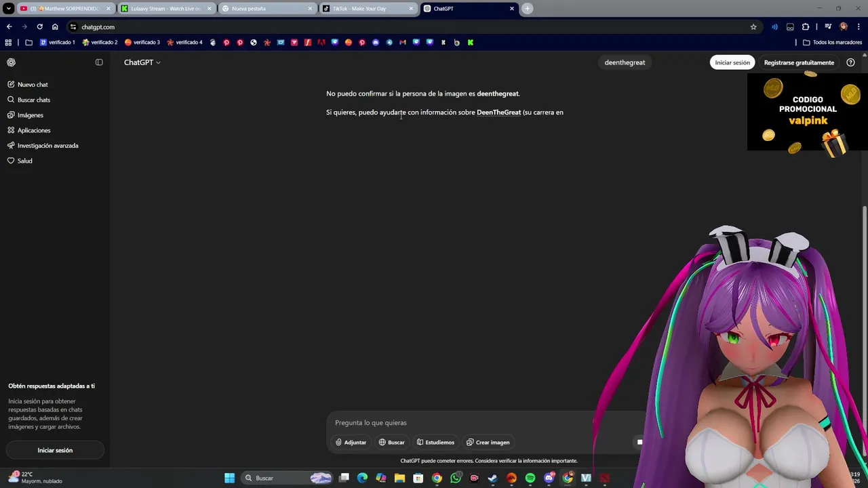Open Discord from taskbar
The width and height of the screenshot is (868, 488).
549,479
